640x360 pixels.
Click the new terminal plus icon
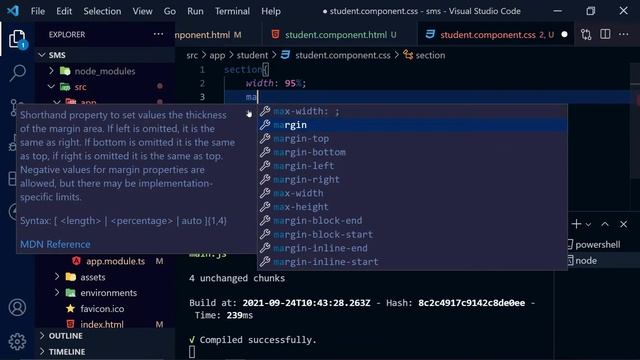click(x=576, y=224)
